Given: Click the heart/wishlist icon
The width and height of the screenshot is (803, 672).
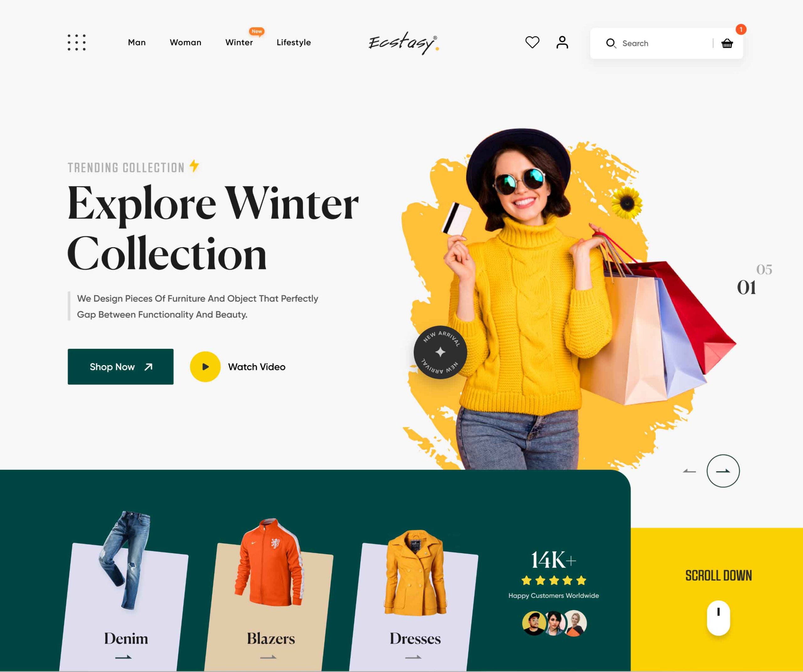Looking at the screenshot, I should [x=532, y=42].
